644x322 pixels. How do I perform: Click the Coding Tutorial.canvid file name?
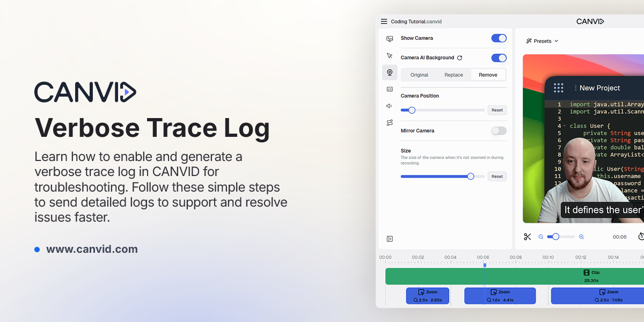416,21
